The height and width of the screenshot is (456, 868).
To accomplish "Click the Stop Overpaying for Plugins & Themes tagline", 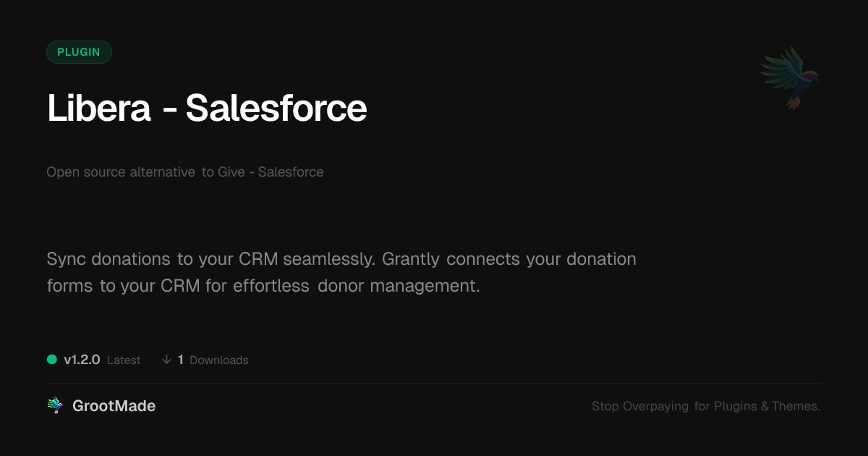I will pyautogui.click(x=705, y=406).
